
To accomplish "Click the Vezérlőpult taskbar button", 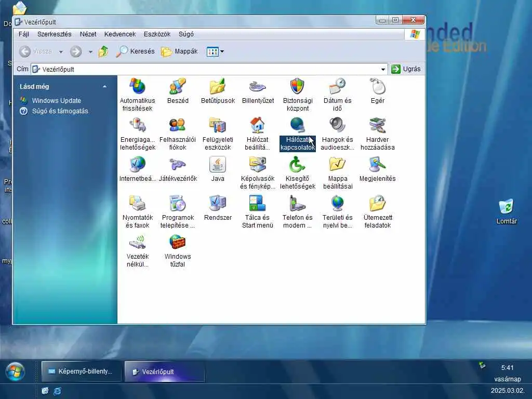I will (165, 371).
